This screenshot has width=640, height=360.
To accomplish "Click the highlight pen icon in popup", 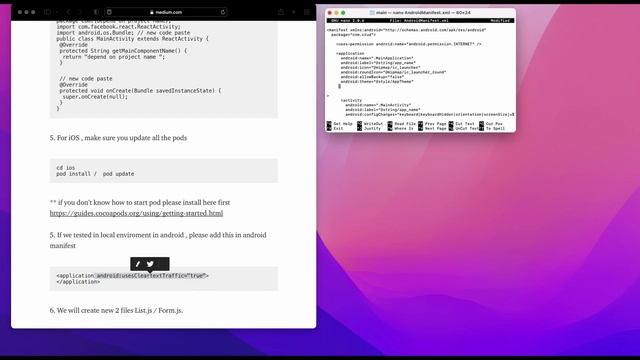I will [x=138, y=264].
